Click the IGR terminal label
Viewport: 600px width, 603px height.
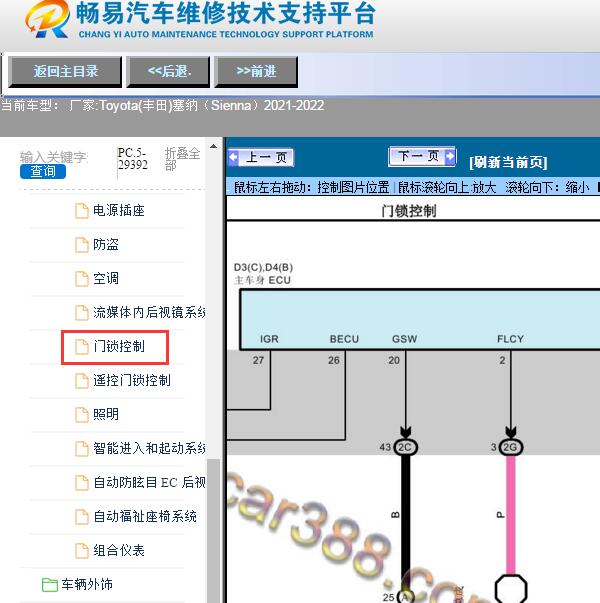click(x=269, y=339)
